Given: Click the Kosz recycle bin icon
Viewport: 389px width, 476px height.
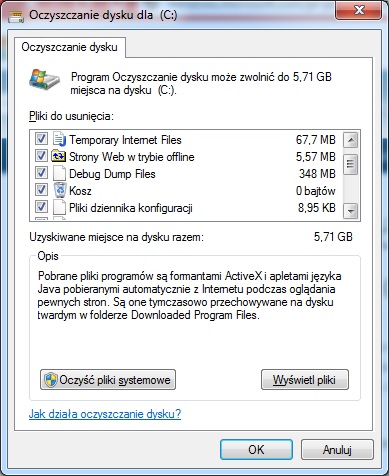Looking at the screenshot, I should click(x=60, y=190).
